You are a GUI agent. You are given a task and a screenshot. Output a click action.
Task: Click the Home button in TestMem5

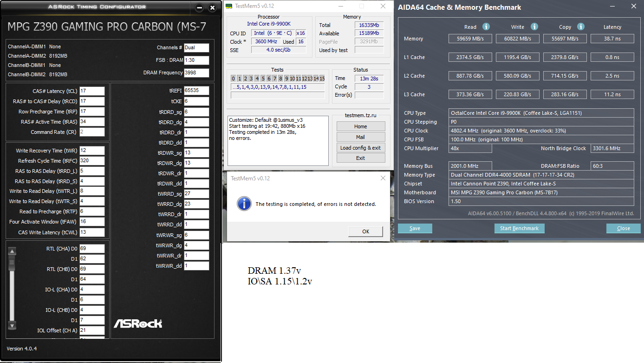[361, 126]
